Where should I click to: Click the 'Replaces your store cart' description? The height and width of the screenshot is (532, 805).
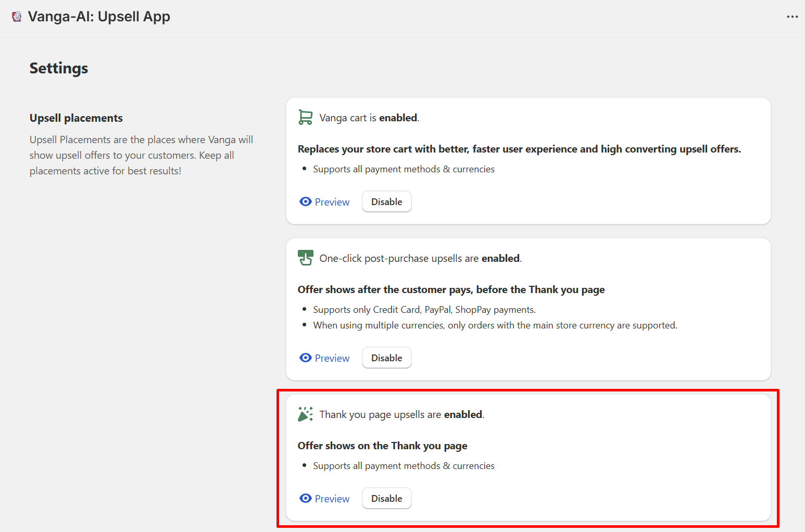(x=519, y=149)
